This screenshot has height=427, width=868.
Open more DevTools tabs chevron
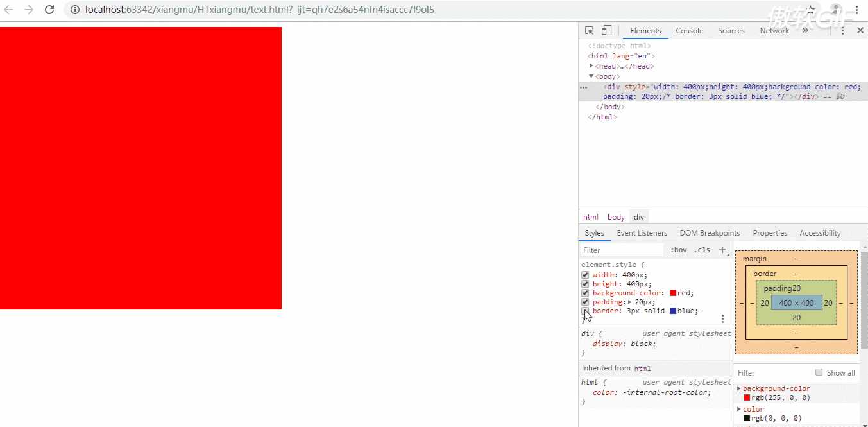pos(806,30)
